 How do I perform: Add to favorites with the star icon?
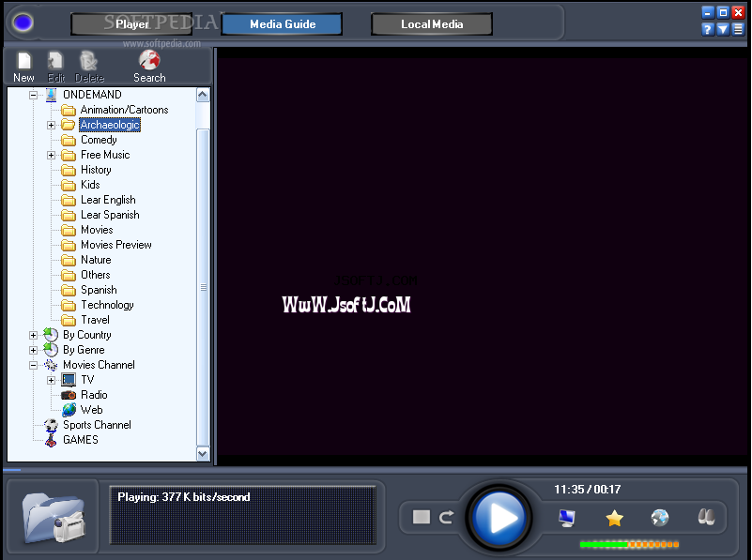click(614, 518)
